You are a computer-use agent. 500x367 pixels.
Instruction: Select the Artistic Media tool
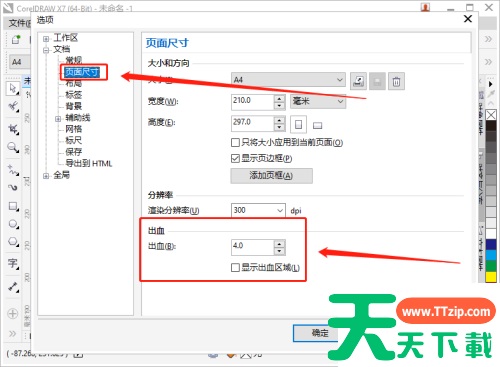pyautogui.click(x=13, y=188)
